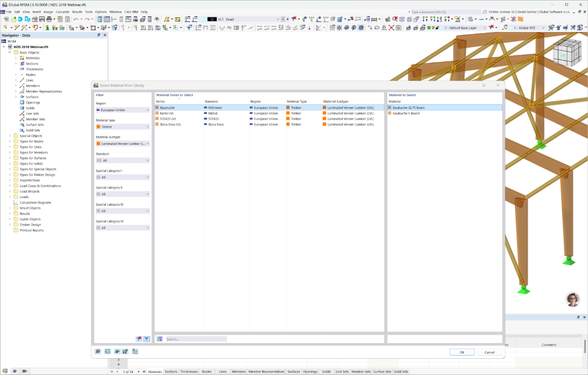Open the Standard filter dropdown
Screen dimensions: 588x375
123,160
